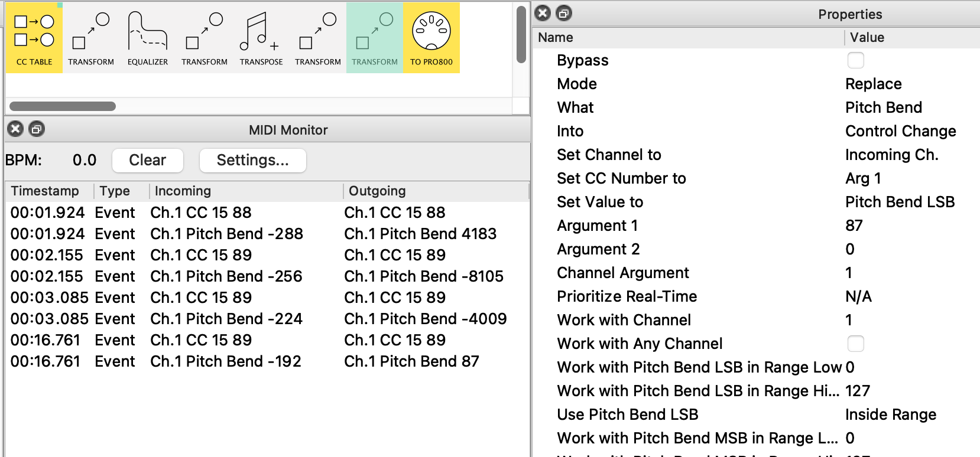Click the vertical scrollbar beside the modules

521,34
